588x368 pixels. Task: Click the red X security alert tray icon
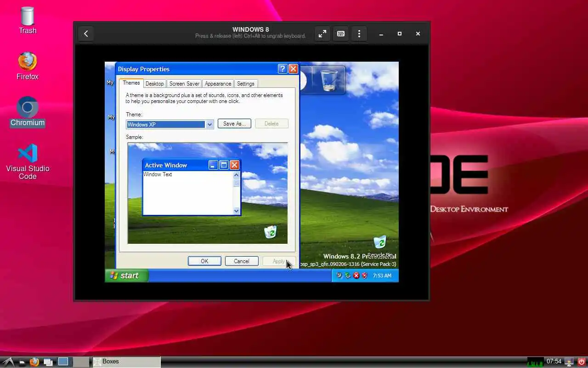click(x=356, y=276)
